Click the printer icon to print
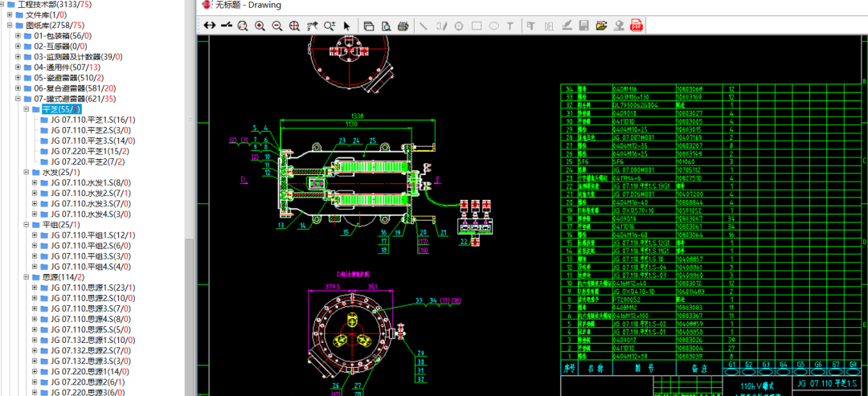This screenshot has height=396, width=868. pyautogui.click(x=403, y=26)
